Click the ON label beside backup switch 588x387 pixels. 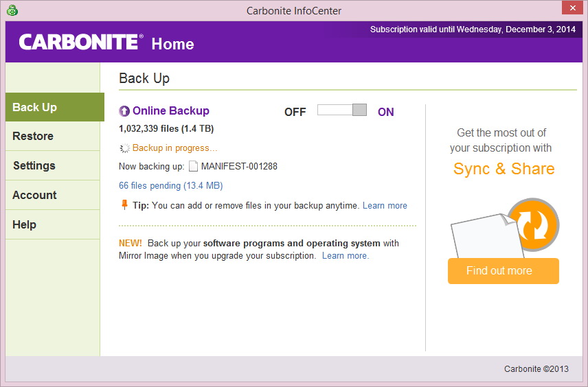[x=386, y=112]
